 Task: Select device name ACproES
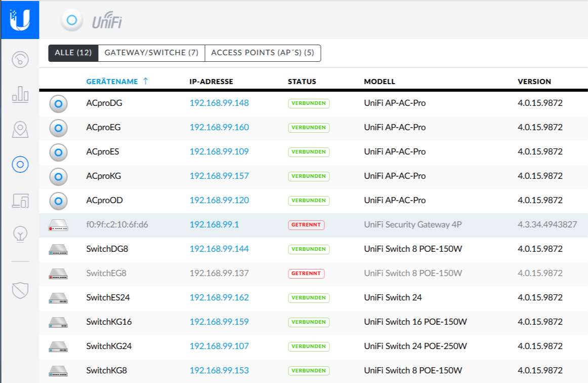pos(103,151)
